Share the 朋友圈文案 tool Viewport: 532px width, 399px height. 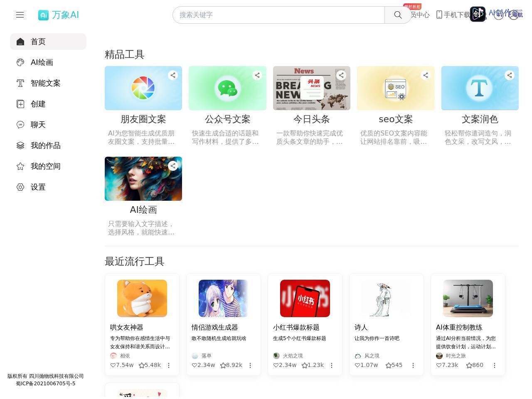point(173,75)
